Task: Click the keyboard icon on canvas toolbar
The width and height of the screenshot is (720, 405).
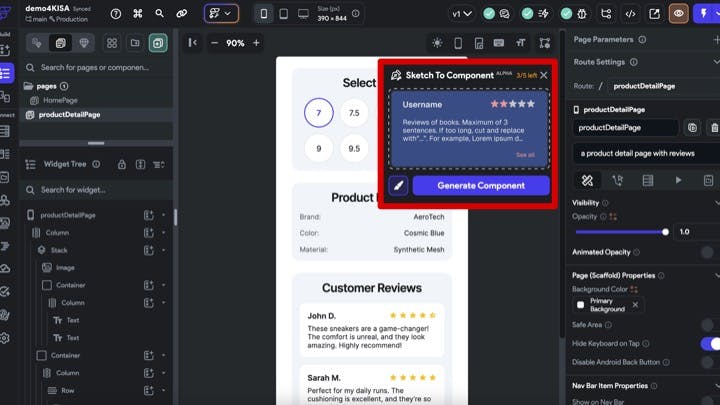Action: (499, 43)
